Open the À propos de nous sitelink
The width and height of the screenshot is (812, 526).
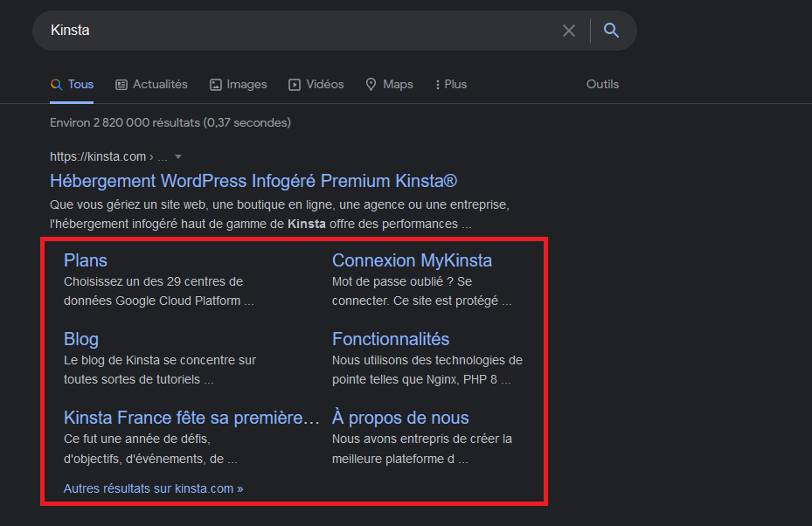click(x=400, y=418)
